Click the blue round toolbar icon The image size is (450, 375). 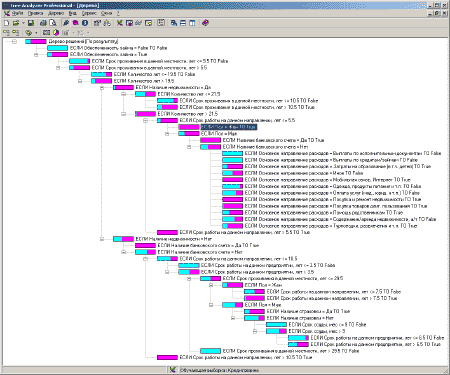pyautogui.click(x=85, y=23)
